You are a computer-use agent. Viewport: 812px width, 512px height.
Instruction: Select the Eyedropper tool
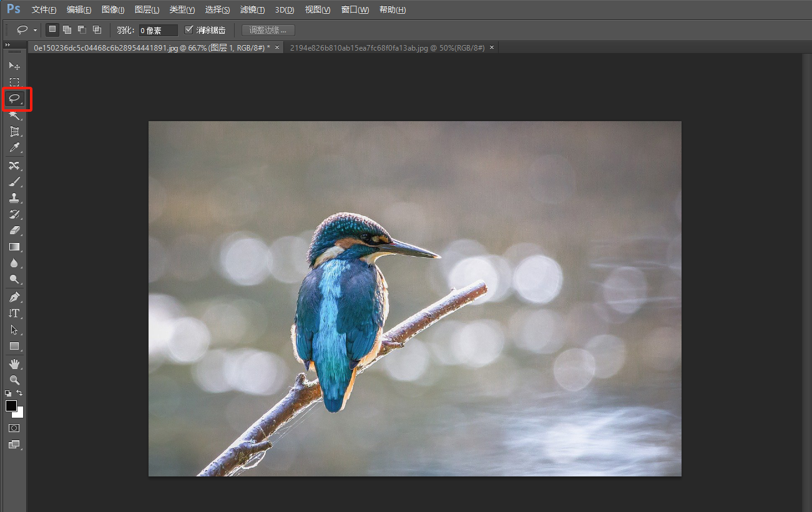tap(14, 148)
